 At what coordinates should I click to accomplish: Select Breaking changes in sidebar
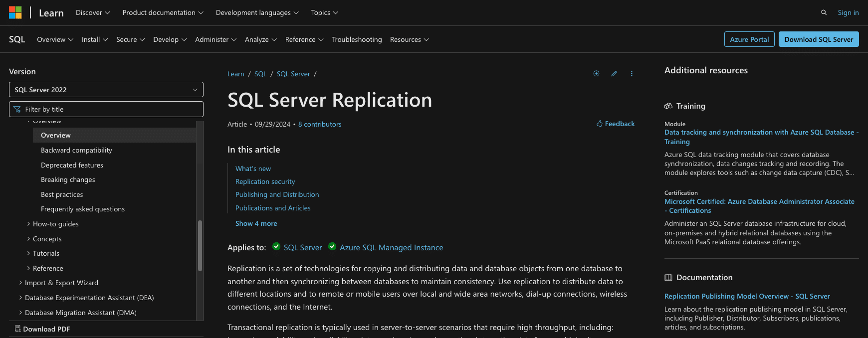(68, 179)
